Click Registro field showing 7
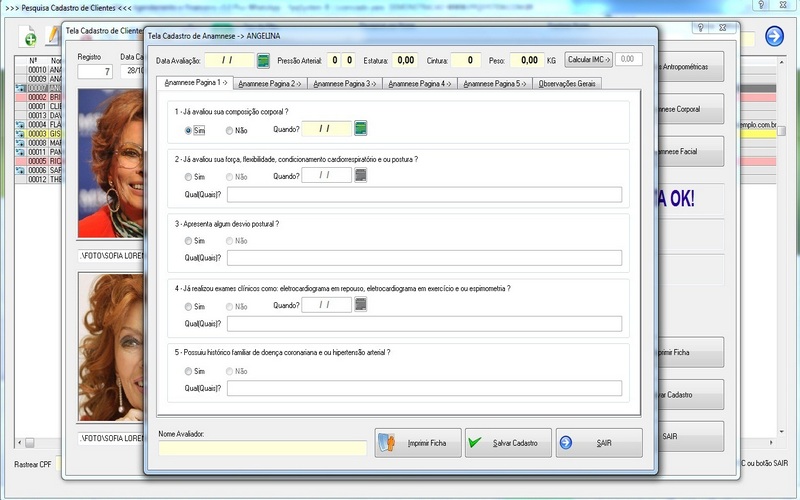This screenshot has height=500, width=800. coord(95,71)
